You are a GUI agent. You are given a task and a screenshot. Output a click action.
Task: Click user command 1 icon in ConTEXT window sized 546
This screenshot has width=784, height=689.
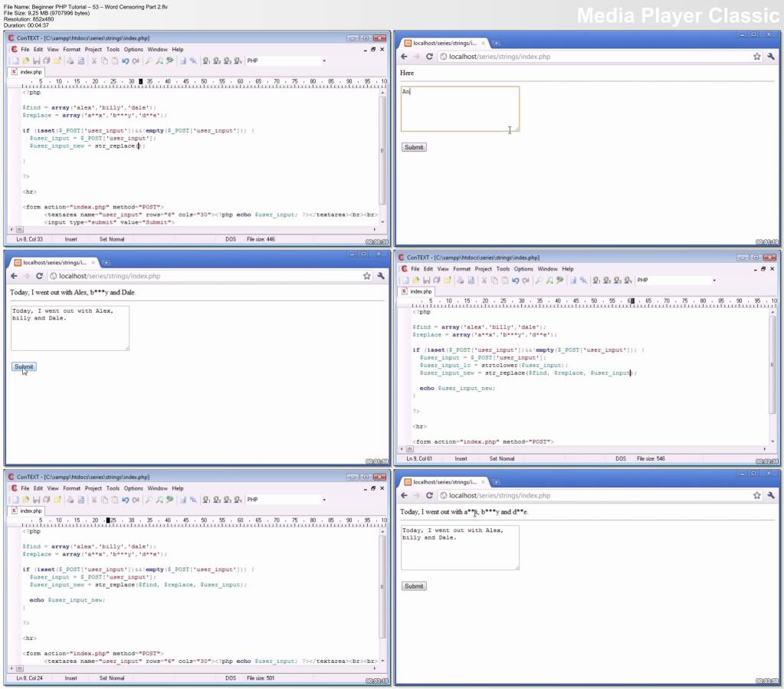pyautogui.click(x=596, y=281)
